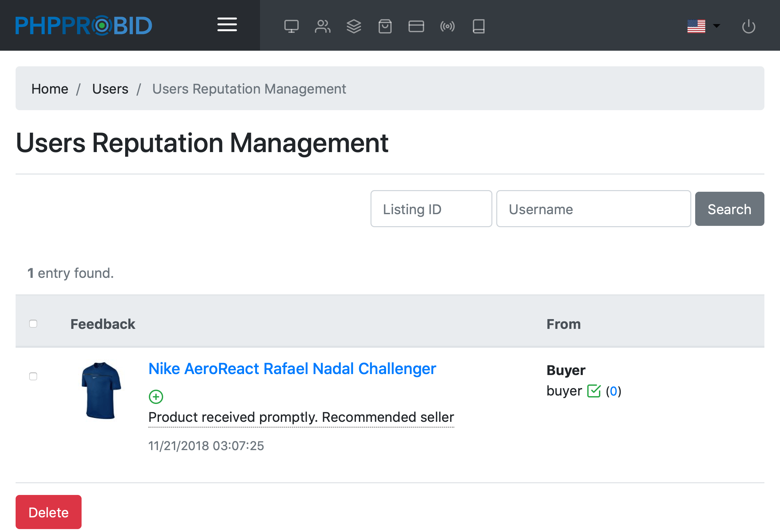
Task: Click the blue Nike shirt thumbnail
Action: point(101,390)
